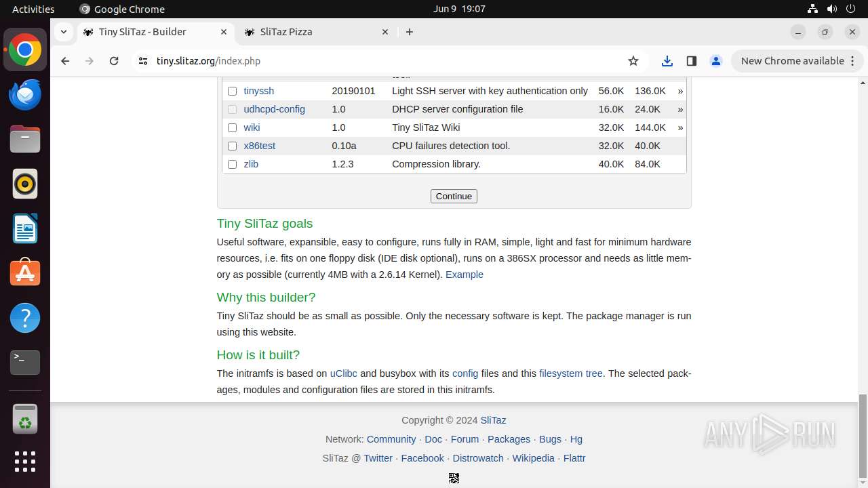This screenshot has height=488, width=868.
Task: Visit the SliTaz copyright link
Action: (x=493, y=420)
